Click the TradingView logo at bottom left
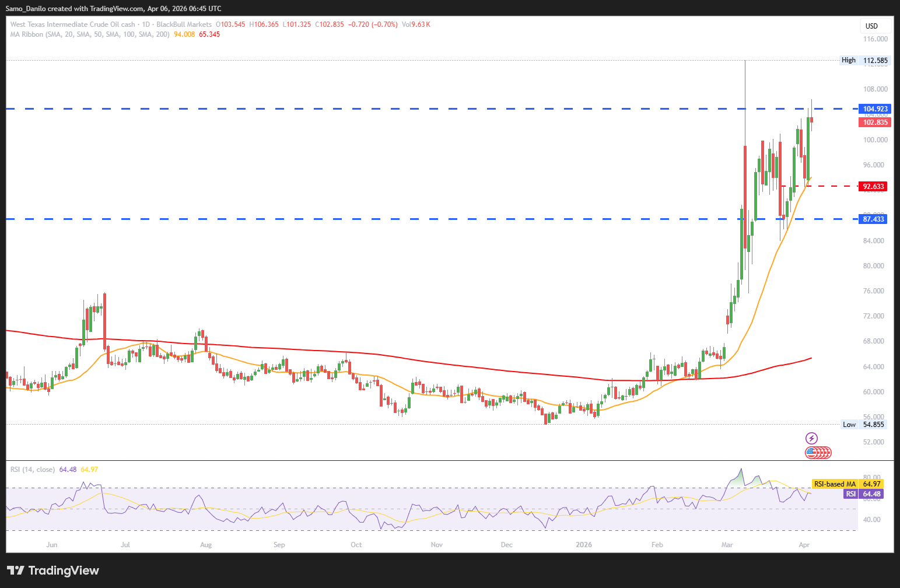This screenshot has width=900, height=588. tap(53, 570)
